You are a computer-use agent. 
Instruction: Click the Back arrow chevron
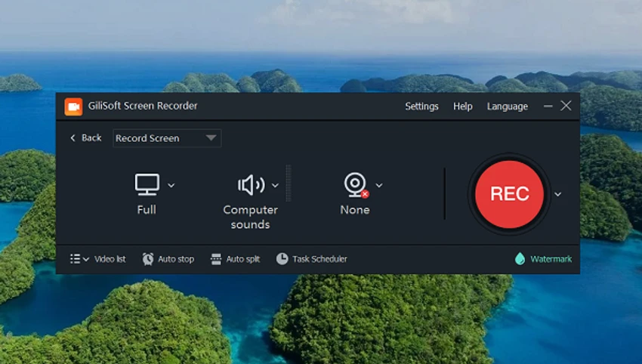click(x=73, y=138)
